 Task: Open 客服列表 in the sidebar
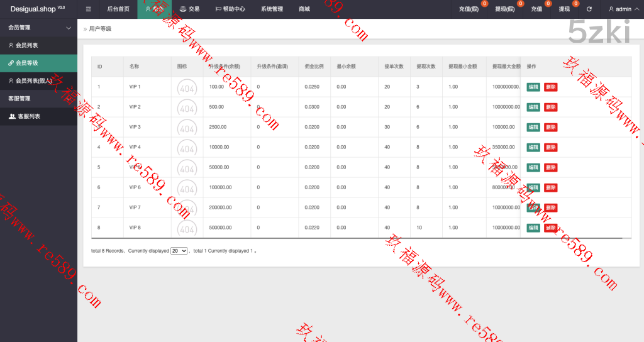coord(28,116)
